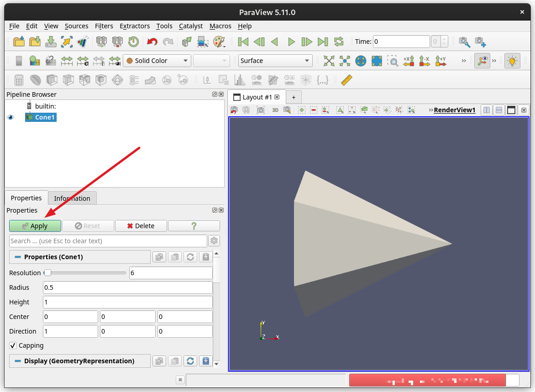Viewport: 535px width, 392px height.
Task: Click the Apply button
Action: coord(35,226)
